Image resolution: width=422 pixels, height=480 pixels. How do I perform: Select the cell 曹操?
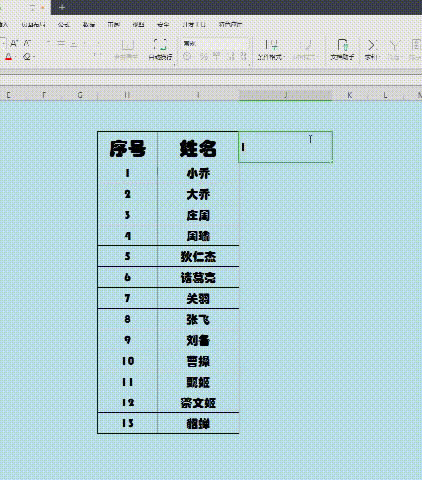pyautogui.click(x=198, y=361)
